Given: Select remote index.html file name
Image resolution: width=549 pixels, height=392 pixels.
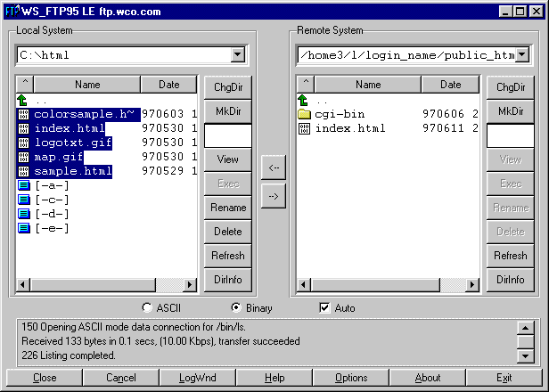Looking at the screenshot, I should [350, 128].
